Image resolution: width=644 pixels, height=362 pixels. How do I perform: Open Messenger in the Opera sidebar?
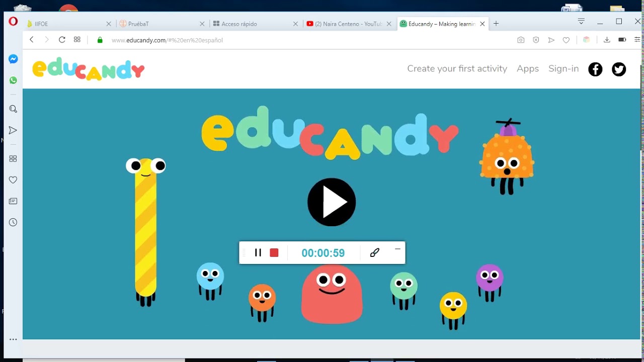[13, 59]
